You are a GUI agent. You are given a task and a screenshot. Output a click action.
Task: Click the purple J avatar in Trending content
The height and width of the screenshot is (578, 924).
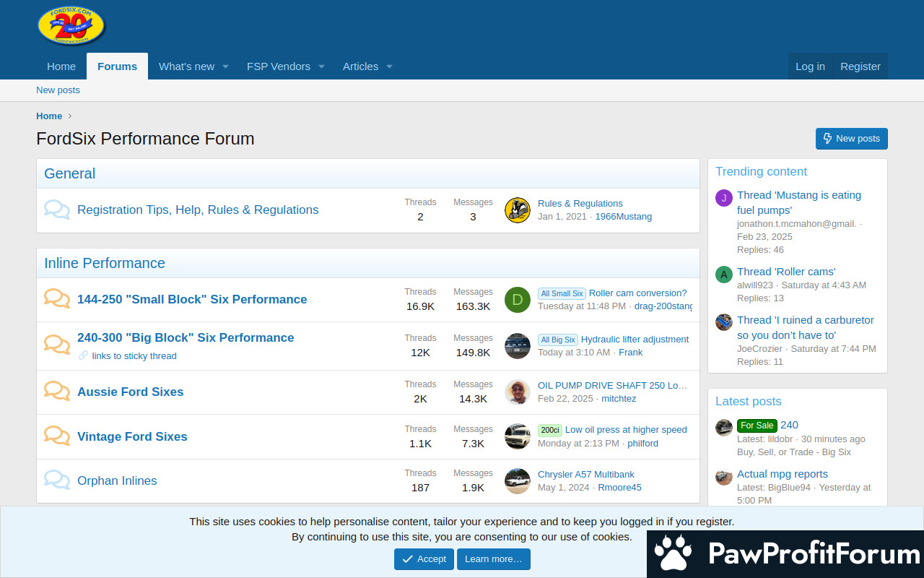coord(723,198)
